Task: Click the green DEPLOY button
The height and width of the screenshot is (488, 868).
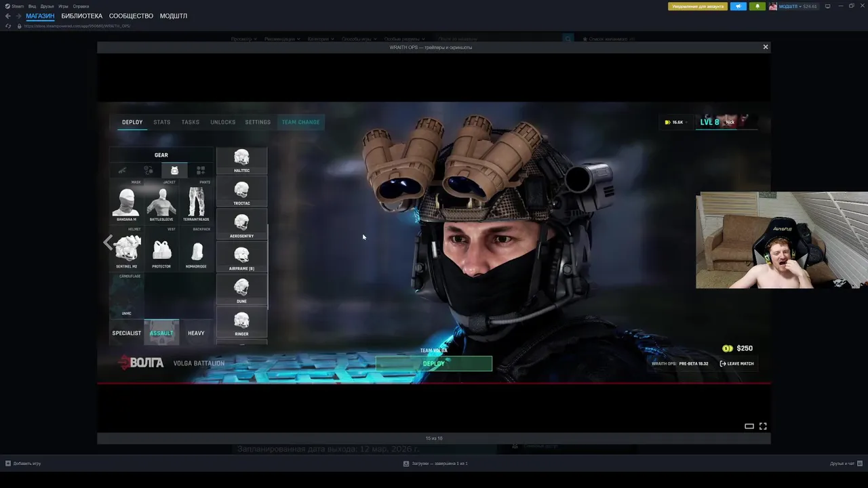Action: click(x=434, y=363)
